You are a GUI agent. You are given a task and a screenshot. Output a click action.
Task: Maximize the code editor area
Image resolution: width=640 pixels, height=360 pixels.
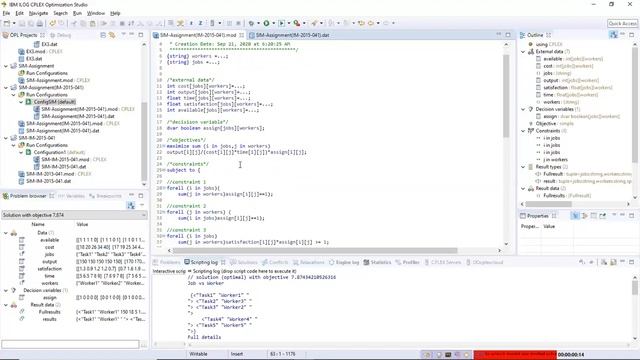click(x=508, y=35)
